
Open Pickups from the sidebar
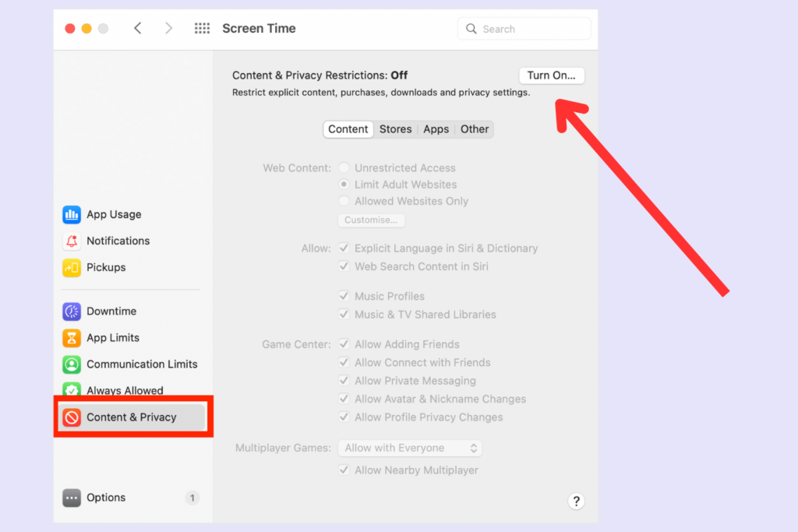pos(106,267)
